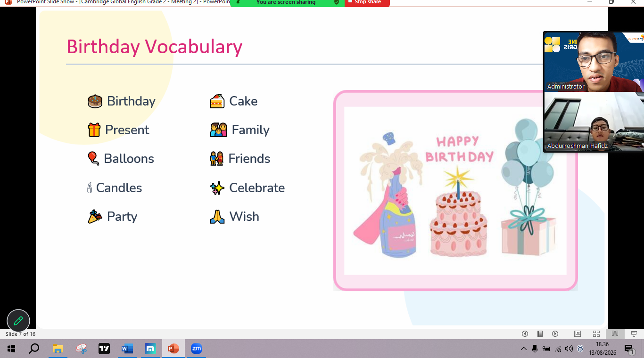Open Windows taskbar search

(34, 349)
